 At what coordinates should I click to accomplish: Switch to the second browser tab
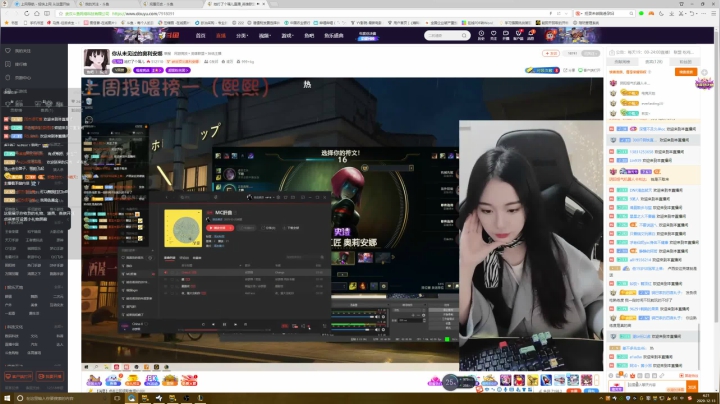(106, 4)
